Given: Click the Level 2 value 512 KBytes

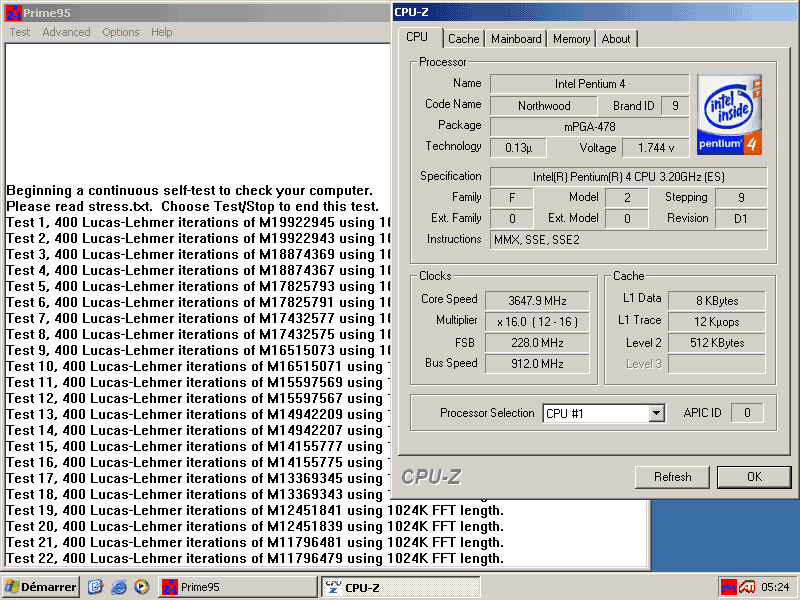Looking at the screenshot, I should click(717, 343).
